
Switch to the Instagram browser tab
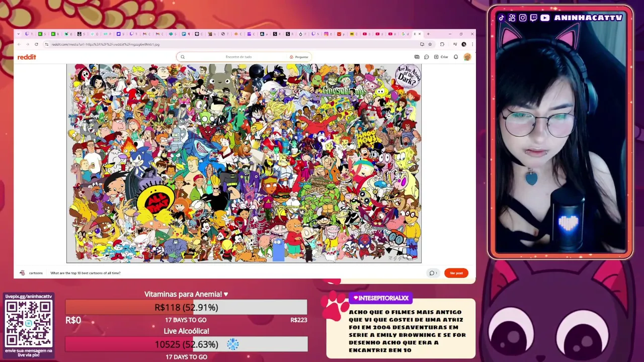(x=328, y=34)
